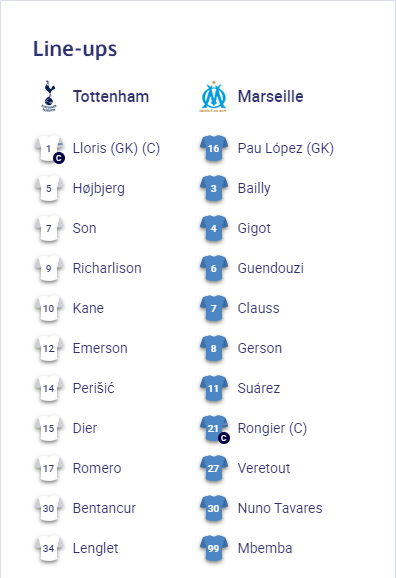The height and width of the screenshot is (578, 396).
Task: Open the Marseille team name link
Action: (x=271, y=97)
